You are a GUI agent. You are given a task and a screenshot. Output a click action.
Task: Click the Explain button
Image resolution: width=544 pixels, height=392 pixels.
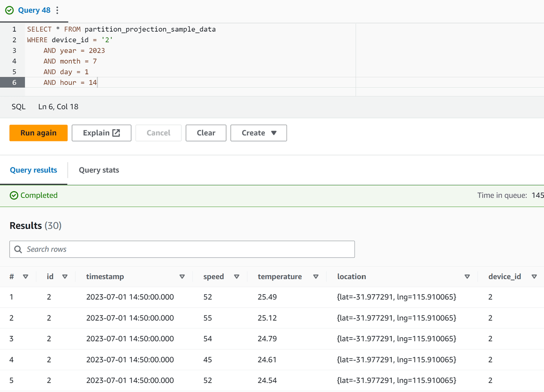click(x=101, y=132)
